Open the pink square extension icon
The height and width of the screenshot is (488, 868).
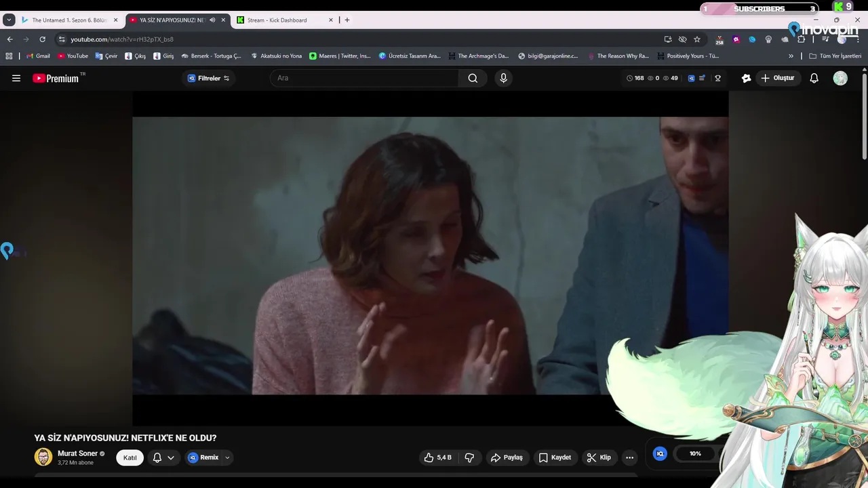click(x=736, y=39)
